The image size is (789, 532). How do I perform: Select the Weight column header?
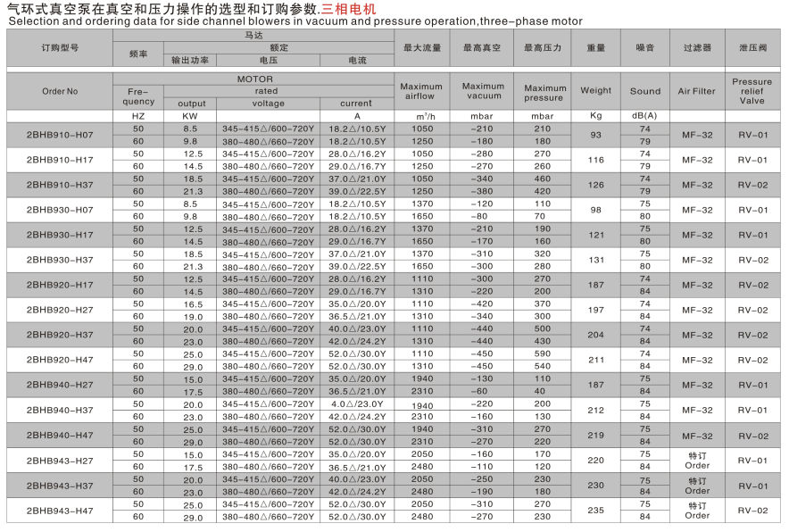point(594,91)
